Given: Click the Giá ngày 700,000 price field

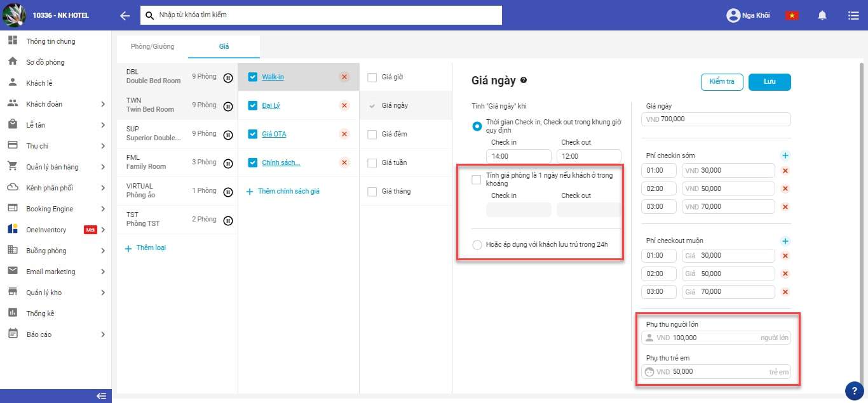Looking at the screenshot, I should 717,119.
